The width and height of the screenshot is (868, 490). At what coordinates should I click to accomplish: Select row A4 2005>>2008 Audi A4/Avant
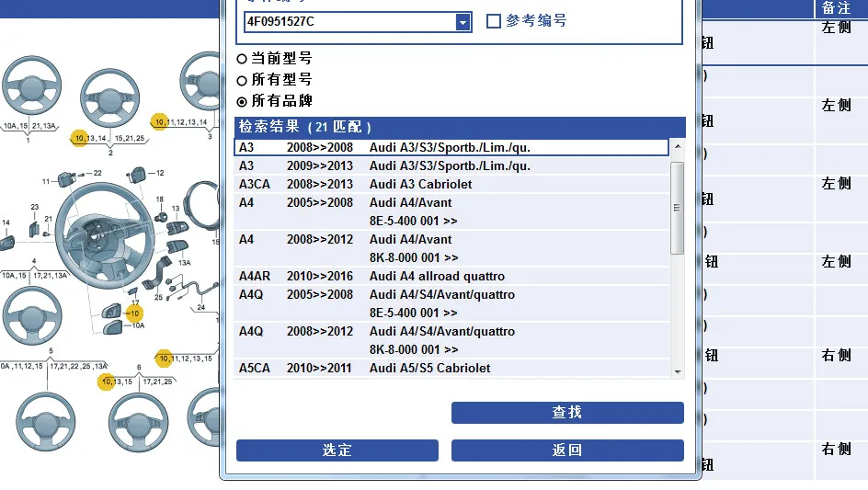tap(451, 211)
